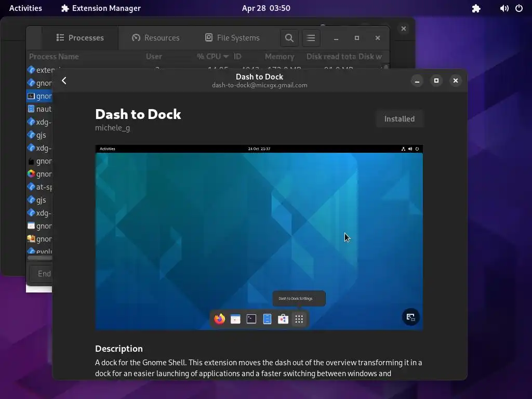Open the power menu icon in top bar
Screen dimensions: 532x399
(x=519, y=8)
